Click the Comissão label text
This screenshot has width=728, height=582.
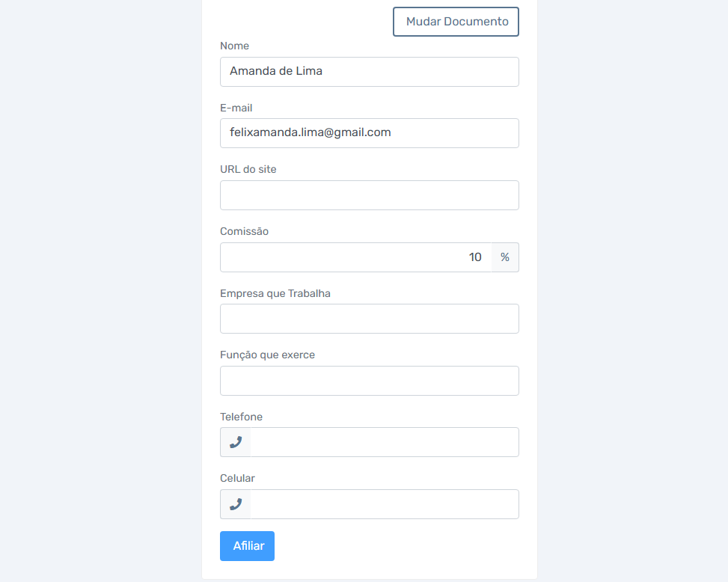tap(244, 231)
